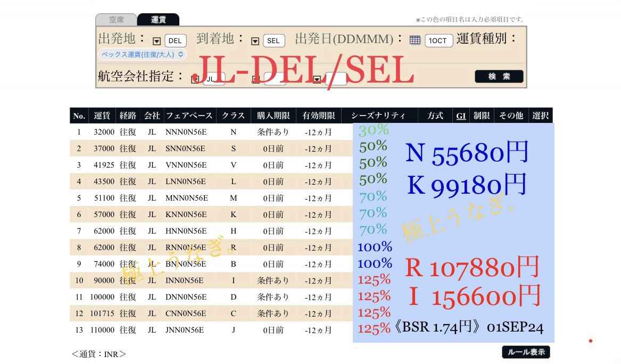Switch to the 空席 tab

[x=117, y=19]
